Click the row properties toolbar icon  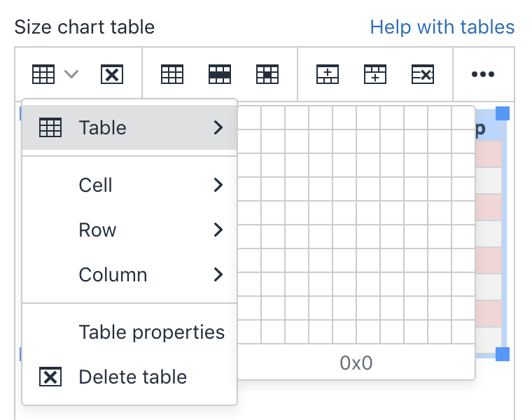coord(220,73)
